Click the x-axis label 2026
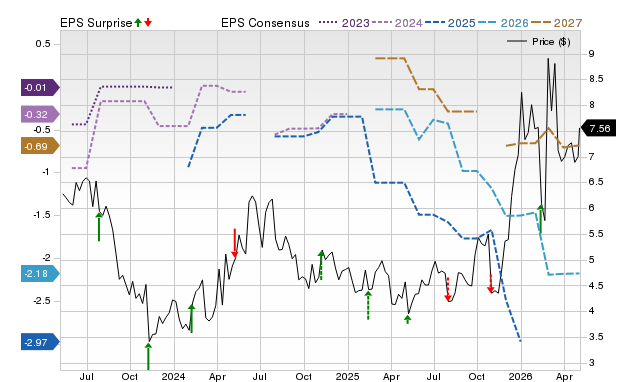Screen dimensions: 640x382 [521, 376]
